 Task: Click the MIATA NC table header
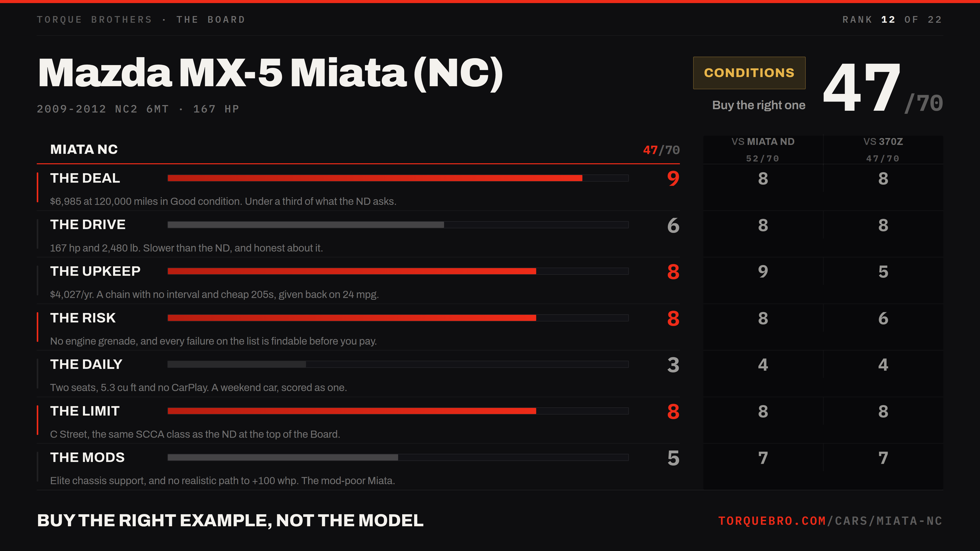(x=84, y=149)
